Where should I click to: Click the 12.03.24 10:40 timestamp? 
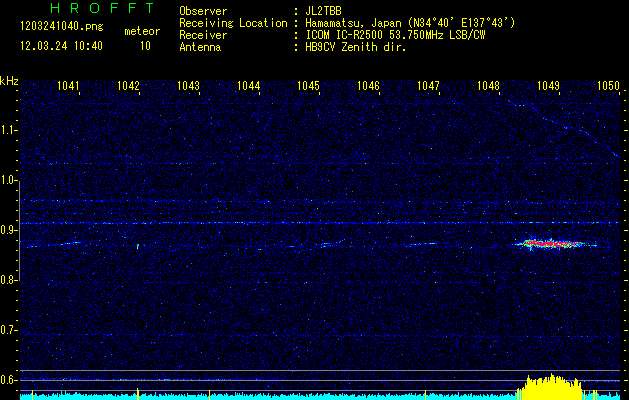click(x=60, y=46)
